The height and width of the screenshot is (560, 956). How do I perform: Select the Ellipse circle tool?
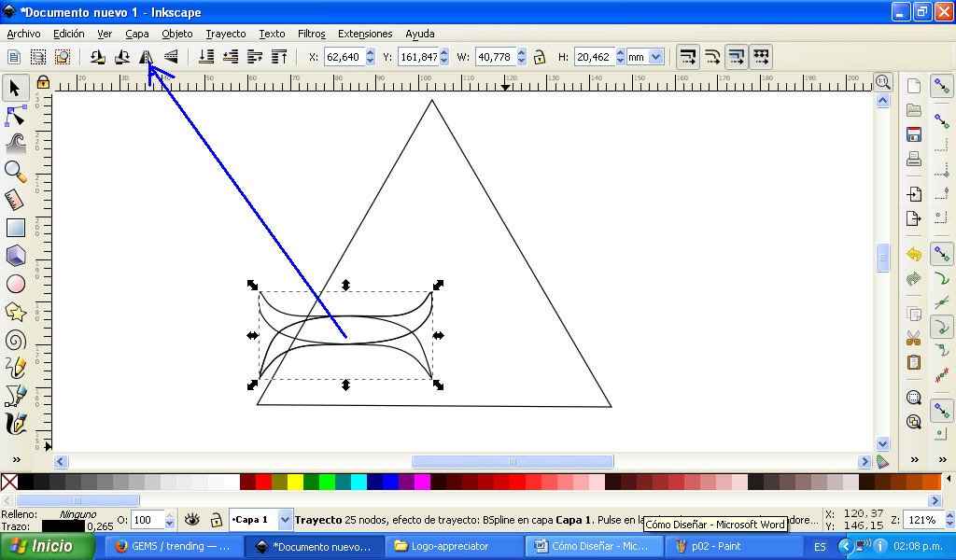[15, 284]
